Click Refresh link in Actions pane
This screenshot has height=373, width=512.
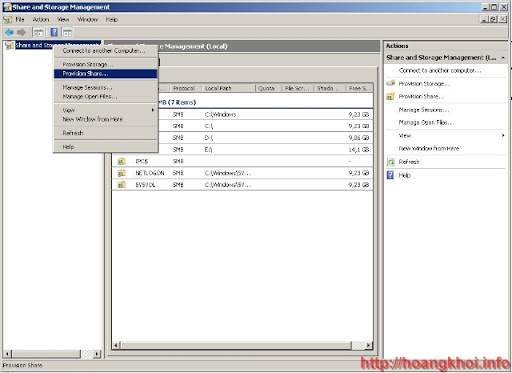(x=409, y=162)
